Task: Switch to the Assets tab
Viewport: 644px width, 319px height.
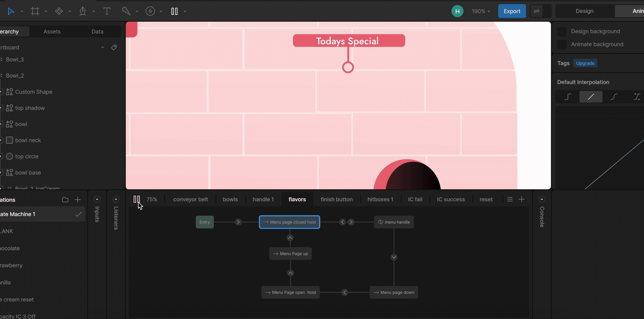Action: coord(52,31)
